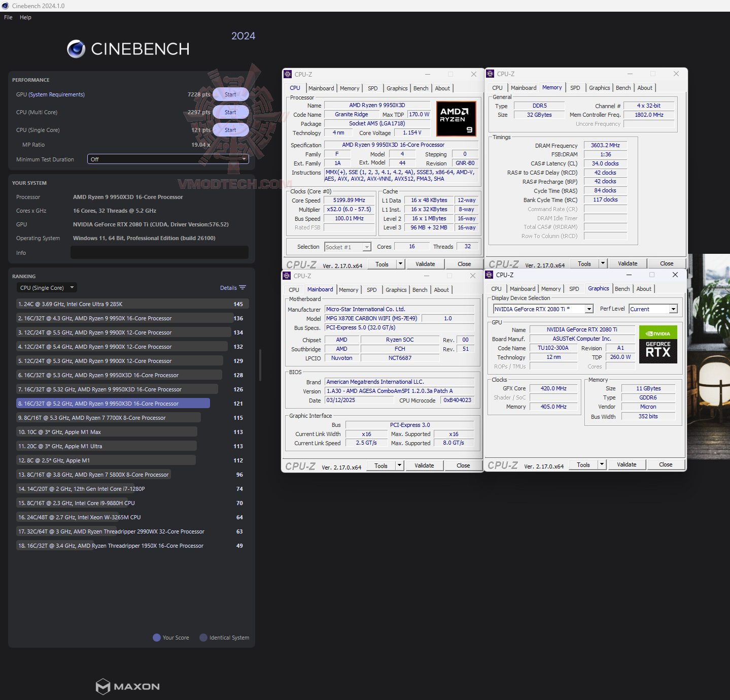
Task: Click the Tools button in the CPU-Z memory timings window
Action: tap(584, 263)
